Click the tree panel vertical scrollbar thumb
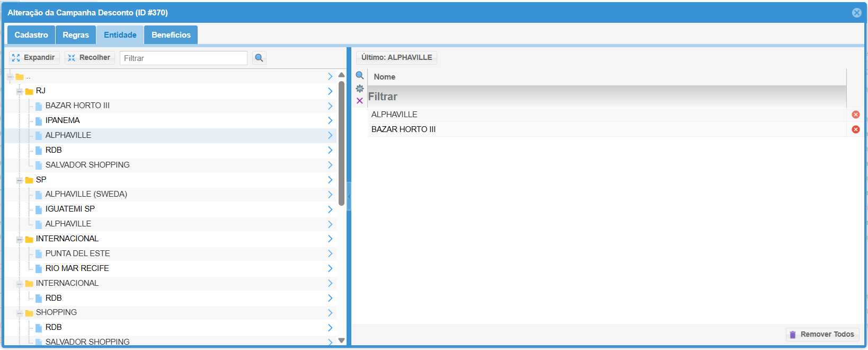This screenshot has width=868, height=350. pyautogui.click(x=341, y=143)
